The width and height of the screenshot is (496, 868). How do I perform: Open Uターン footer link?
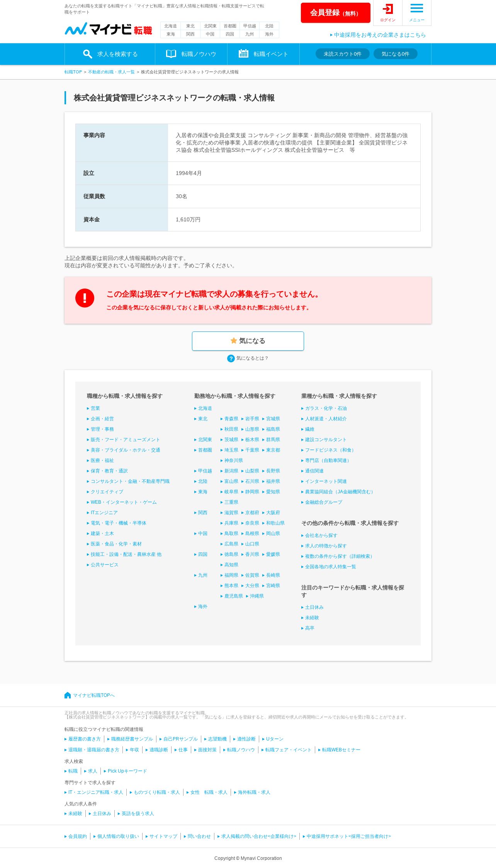tap(273, 739)
